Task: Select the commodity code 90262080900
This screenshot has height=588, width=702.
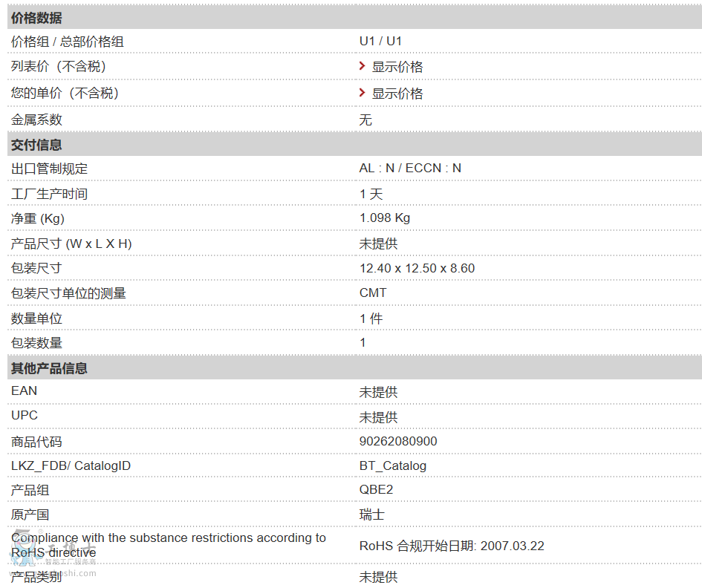Action: coord(398,441)
